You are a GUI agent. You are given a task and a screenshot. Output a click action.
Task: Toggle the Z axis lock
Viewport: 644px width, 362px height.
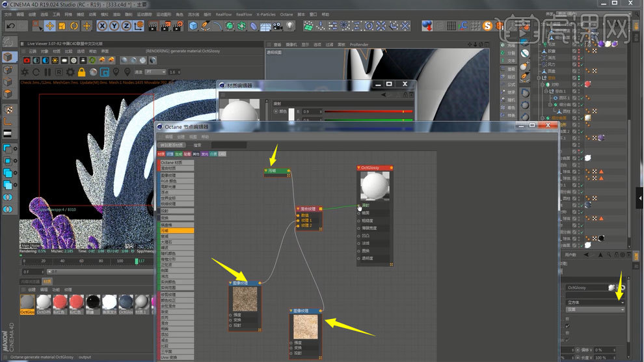pos(126,26)
